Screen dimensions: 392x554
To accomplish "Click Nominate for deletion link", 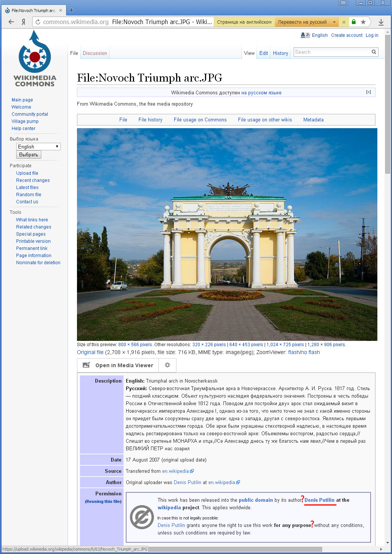I will click(x=38, y=263).
